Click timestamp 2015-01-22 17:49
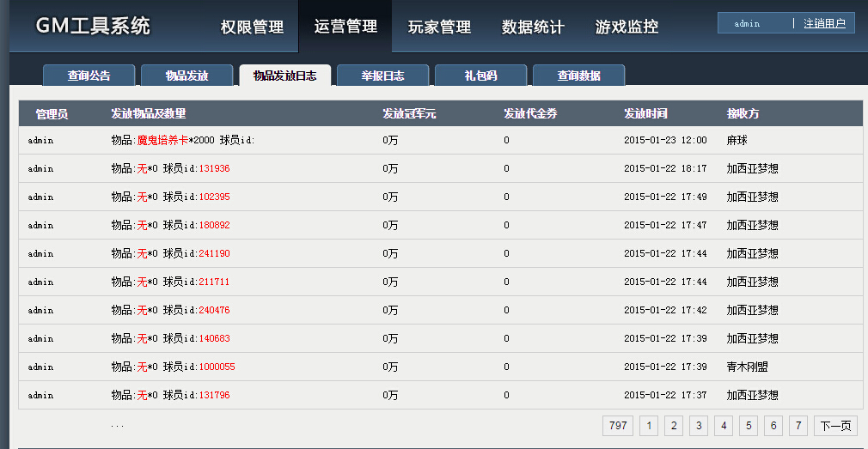The height and width of the screenshot is (449, 868). tap(665, 197)
